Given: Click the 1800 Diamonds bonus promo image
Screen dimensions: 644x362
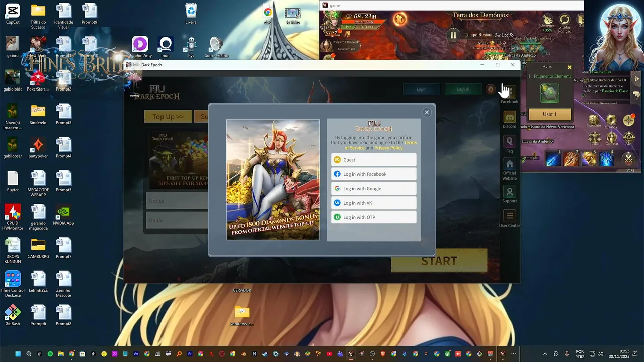Looking at the screenshot, I should click(x=273, y=179).
